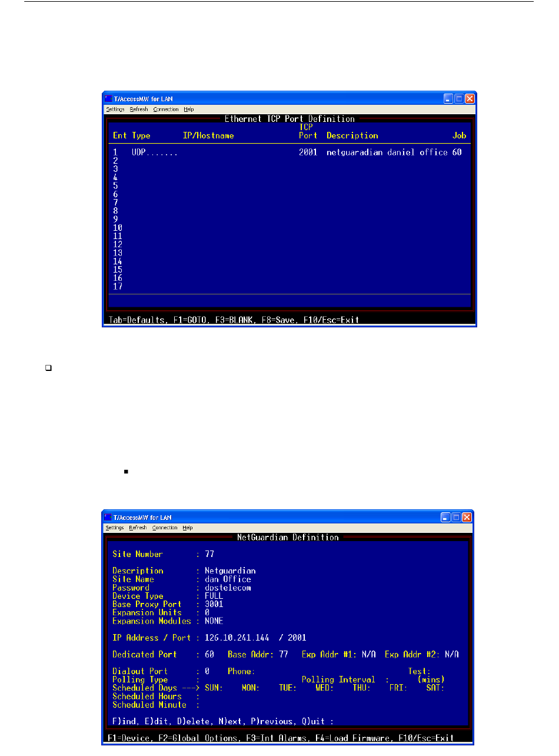
Task: Open Settings menu in the Ethernet TCP Port window
Action: tap(116, 110)
